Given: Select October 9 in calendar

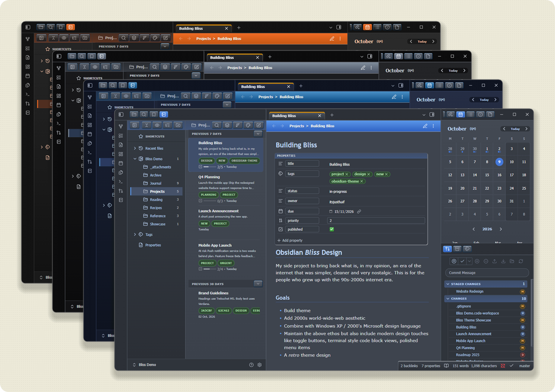Looking at the screenshot, I should point(499,162).
